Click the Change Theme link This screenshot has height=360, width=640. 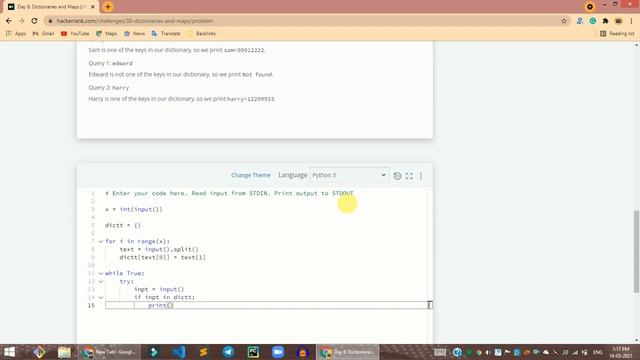coord(251,175)
